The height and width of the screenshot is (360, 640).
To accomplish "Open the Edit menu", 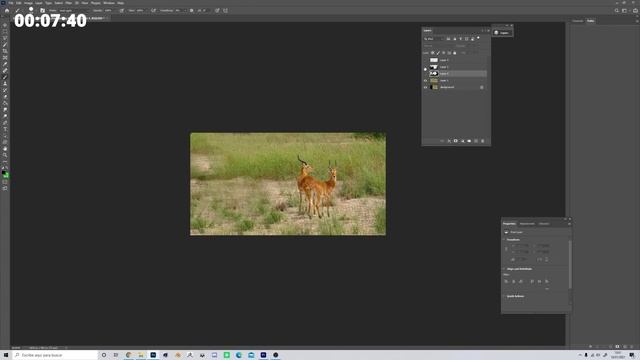I will [x=19, y=3].
